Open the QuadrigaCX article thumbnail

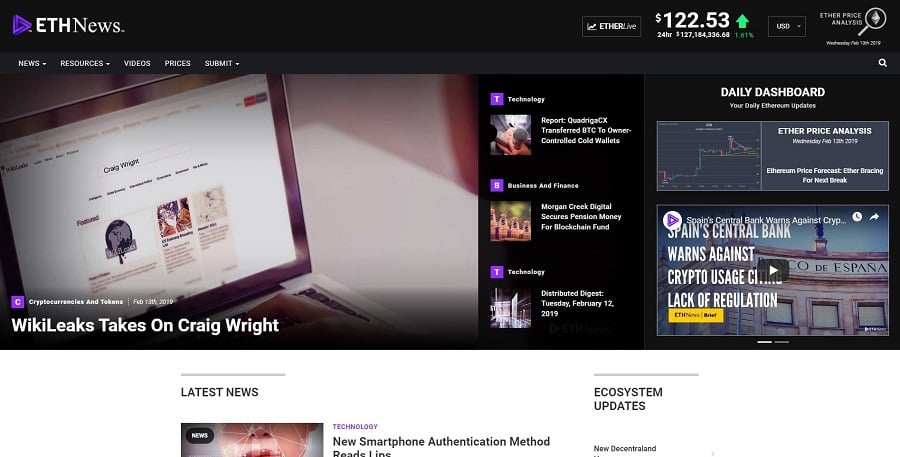point(510,134)
